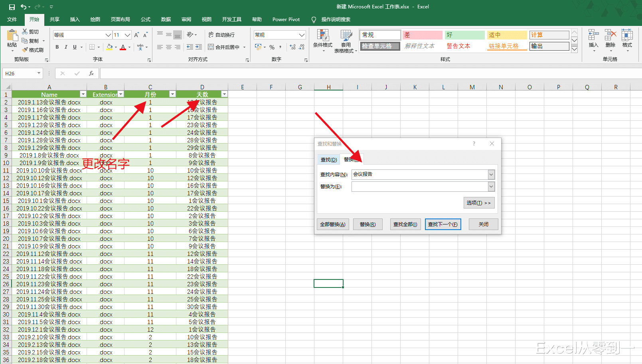Switch to the Find tab in dialog

point(329,159)
